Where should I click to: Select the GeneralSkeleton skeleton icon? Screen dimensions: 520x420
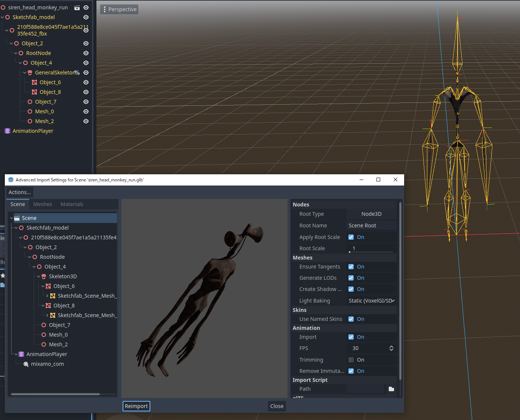point(30,72)
